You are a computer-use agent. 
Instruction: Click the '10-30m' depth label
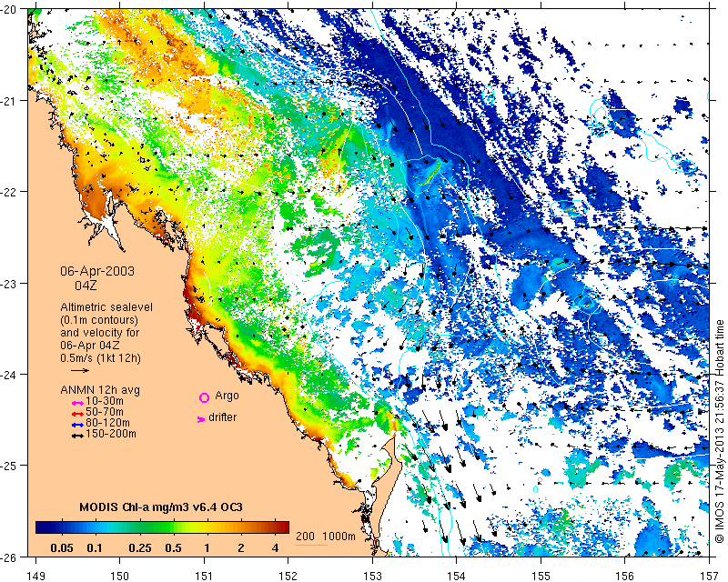click(105, 401)
